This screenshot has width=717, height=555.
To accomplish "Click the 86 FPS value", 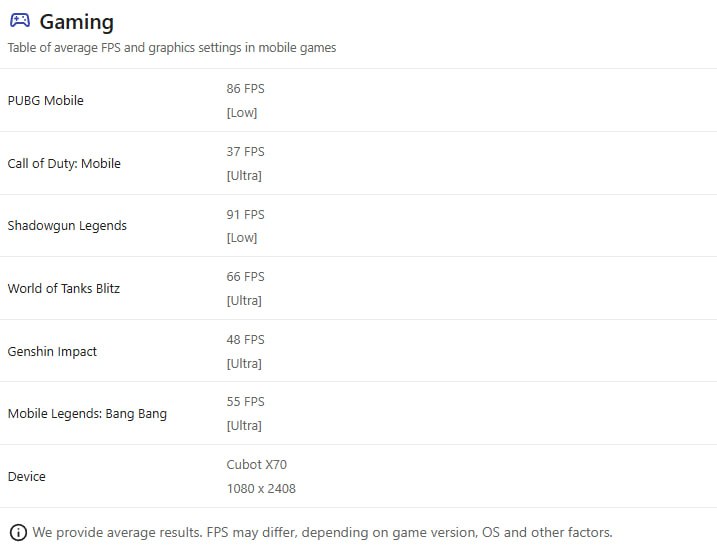I will (245, 88).
